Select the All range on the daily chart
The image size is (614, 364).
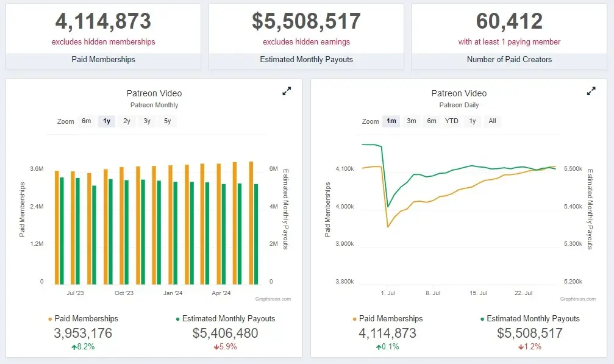coord(492,121)
